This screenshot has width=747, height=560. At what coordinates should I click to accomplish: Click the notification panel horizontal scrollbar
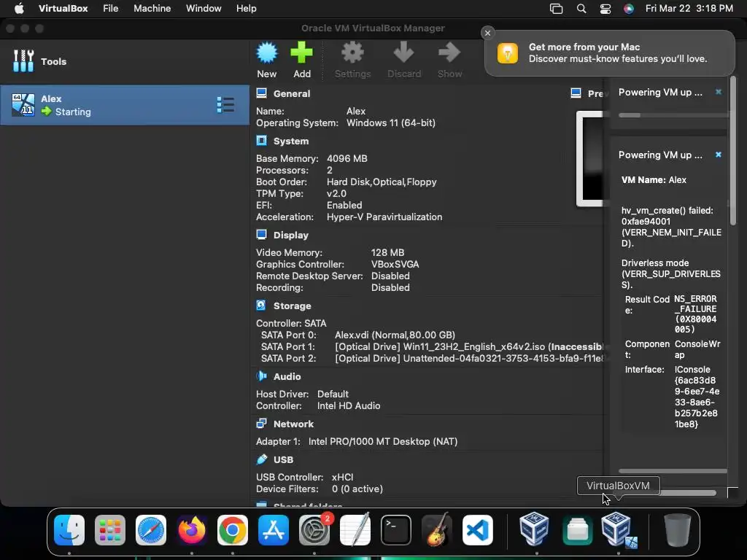tap(673, 472)
